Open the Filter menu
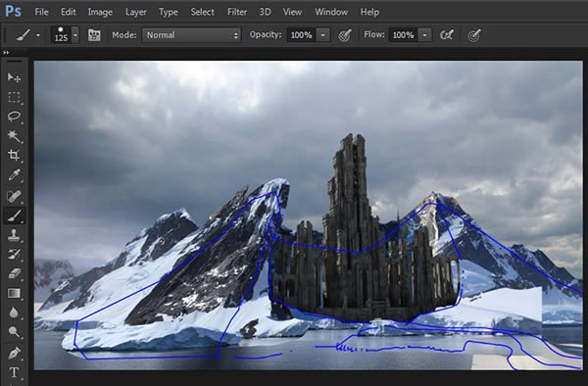Screen dimensions: 588x386 point(237,12)
